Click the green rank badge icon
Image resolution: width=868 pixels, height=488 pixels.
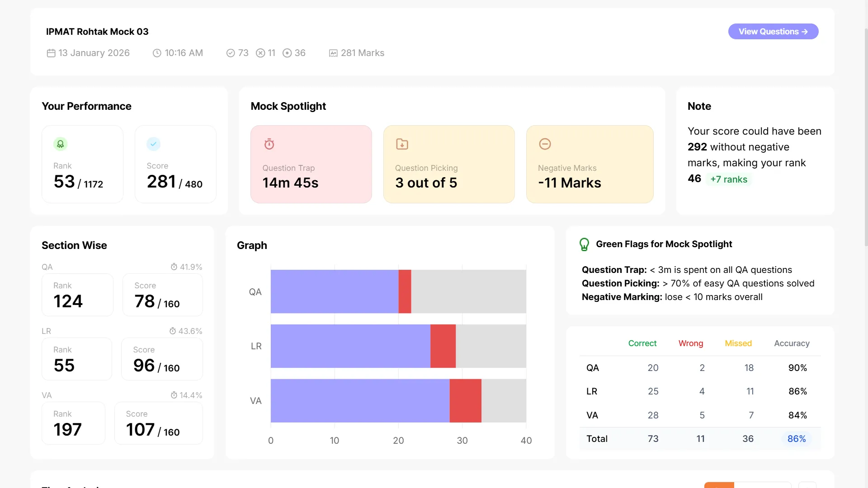point(61,144)
